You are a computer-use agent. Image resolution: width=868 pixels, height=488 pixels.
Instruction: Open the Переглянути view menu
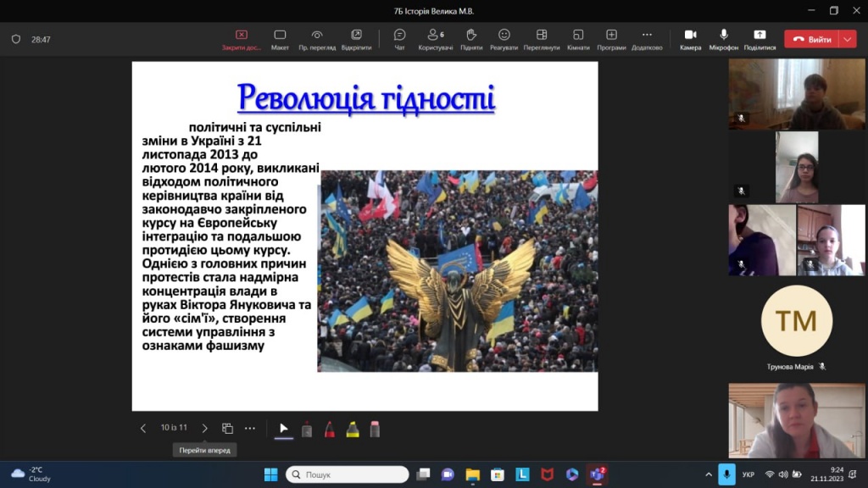(x=542, y=39)
